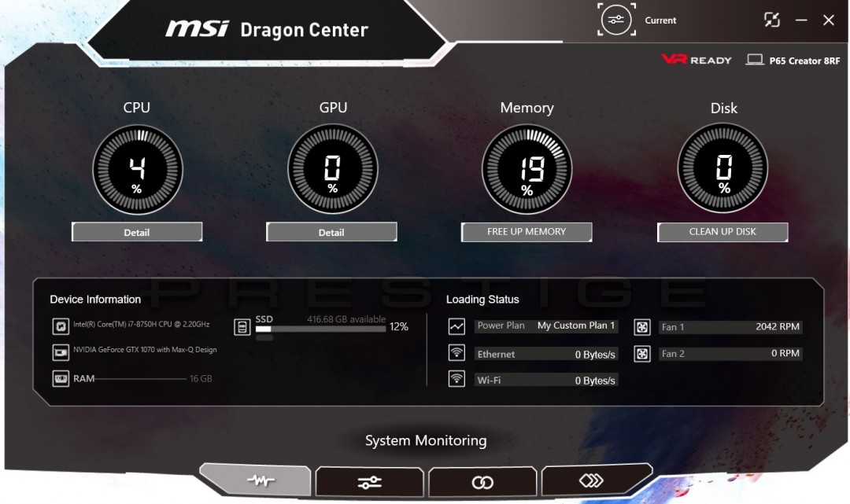Open the Current profile selector at top
The image size is (850, 504).
click(616, 20)
